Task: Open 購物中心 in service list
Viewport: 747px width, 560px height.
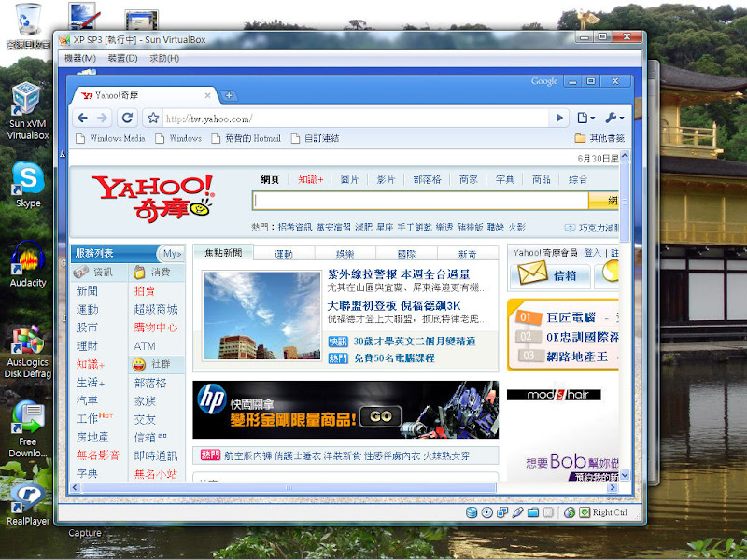Action: (x=156, y=328)
